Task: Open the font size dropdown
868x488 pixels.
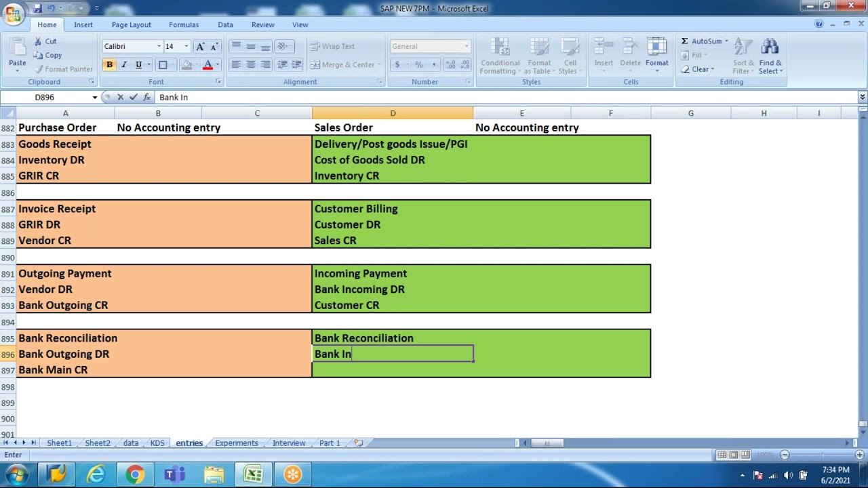Action: click(x=186, y=46)
